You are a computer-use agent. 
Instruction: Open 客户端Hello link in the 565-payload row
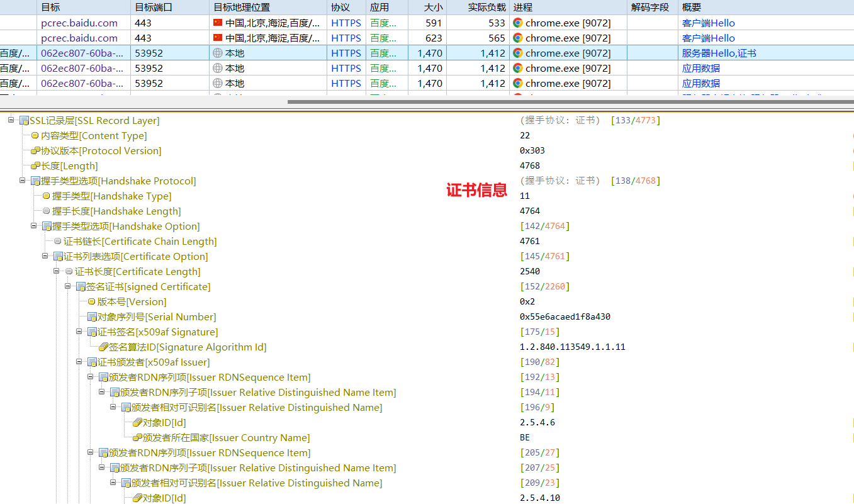tap(709, 38)
